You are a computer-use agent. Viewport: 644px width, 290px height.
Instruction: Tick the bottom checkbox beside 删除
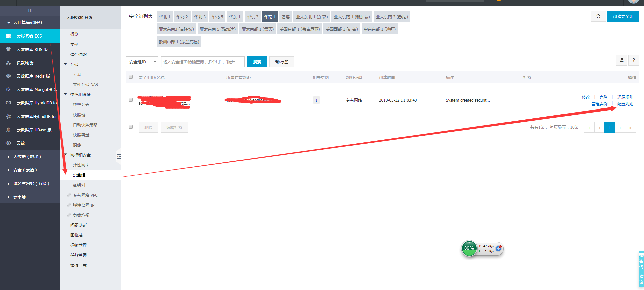(131, 127)
